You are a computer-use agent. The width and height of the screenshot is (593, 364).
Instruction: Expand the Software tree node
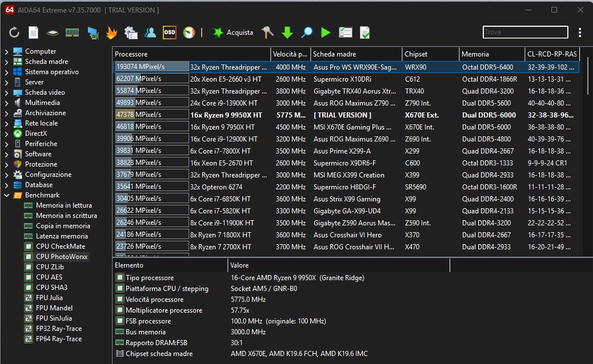pyautogui.click(x=6, y=154)
